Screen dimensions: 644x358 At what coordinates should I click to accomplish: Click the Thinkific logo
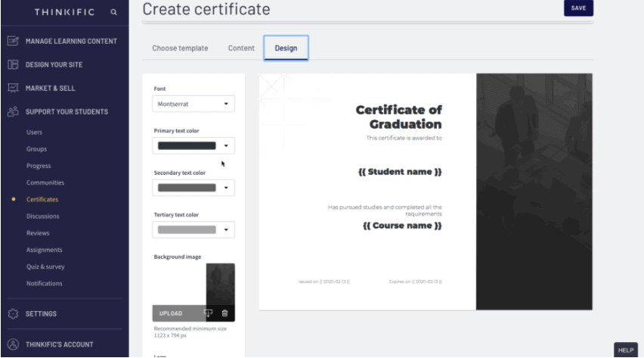[x=64, y=12]
